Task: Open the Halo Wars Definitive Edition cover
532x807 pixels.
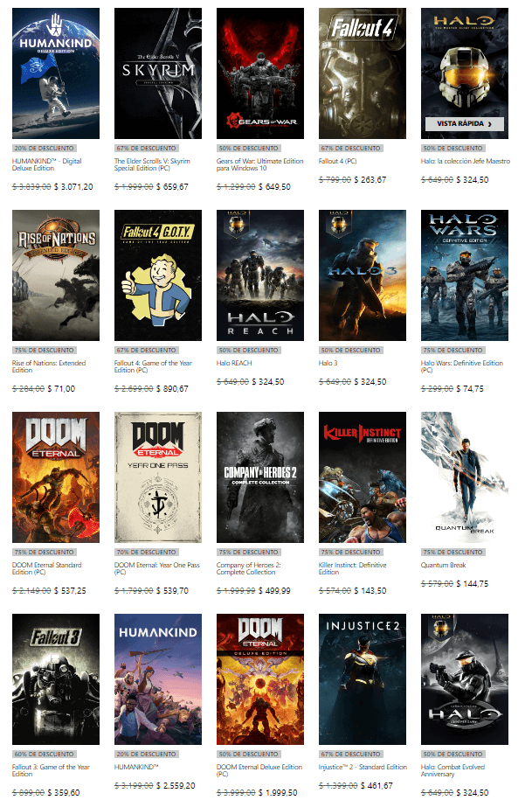Action: [x=464, y=275]
